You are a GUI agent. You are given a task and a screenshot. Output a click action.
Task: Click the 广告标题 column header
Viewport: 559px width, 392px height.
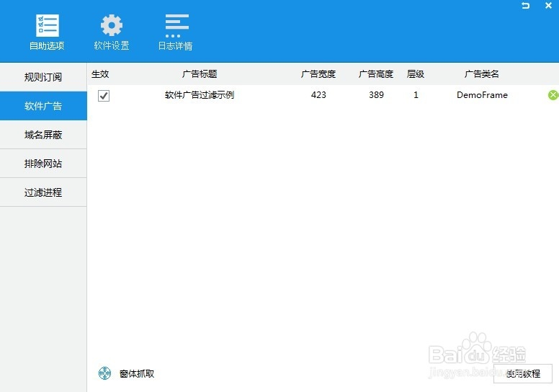(200, 73)
